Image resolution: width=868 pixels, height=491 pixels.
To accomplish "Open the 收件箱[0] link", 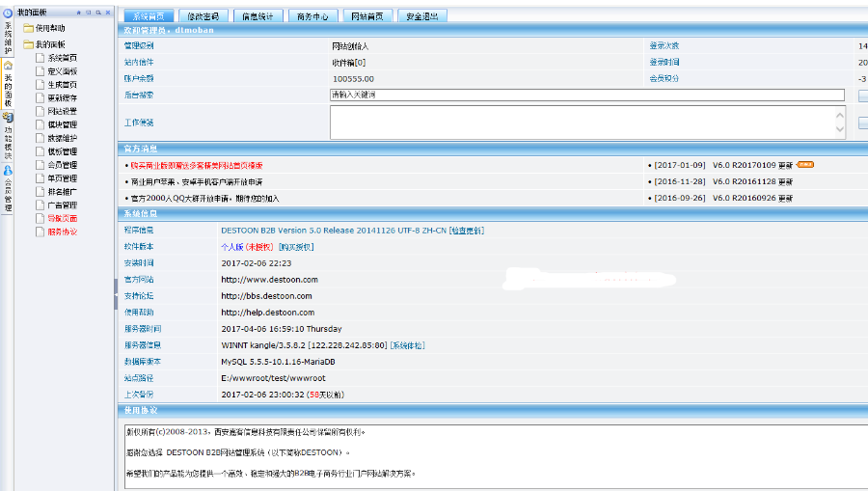I will pos(349,63).
